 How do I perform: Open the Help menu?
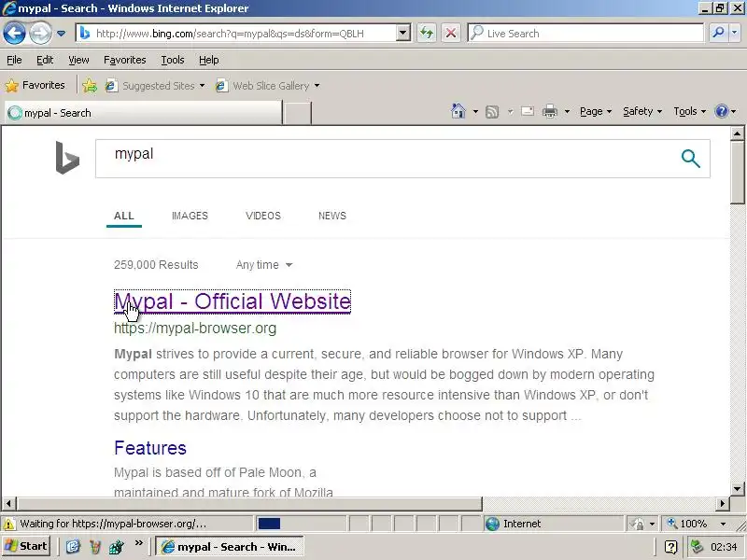click(x=208, y=60)
